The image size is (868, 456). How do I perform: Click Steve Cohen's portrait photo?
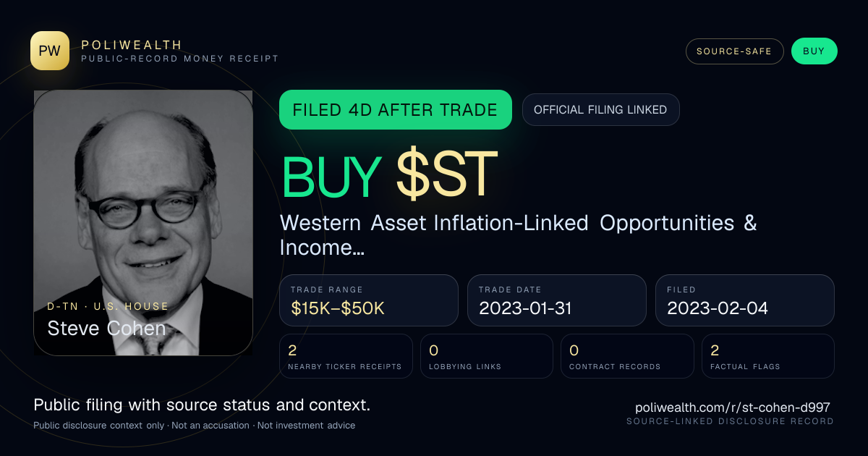coord(143,223)
